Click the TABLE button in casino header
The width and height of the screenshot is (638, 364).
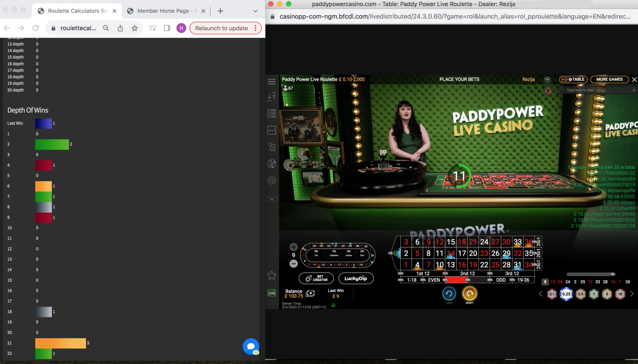coord(573,79)
